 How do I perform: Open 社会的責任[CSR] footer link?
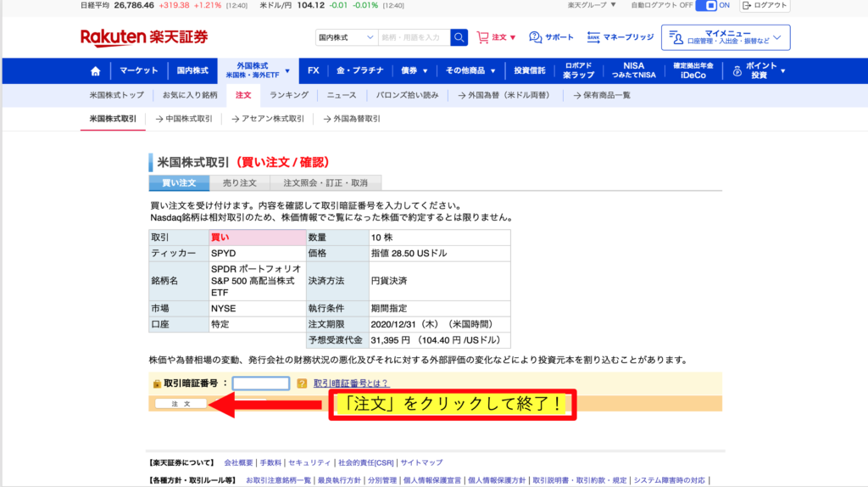pyautogui.click(x=366, y=462)
